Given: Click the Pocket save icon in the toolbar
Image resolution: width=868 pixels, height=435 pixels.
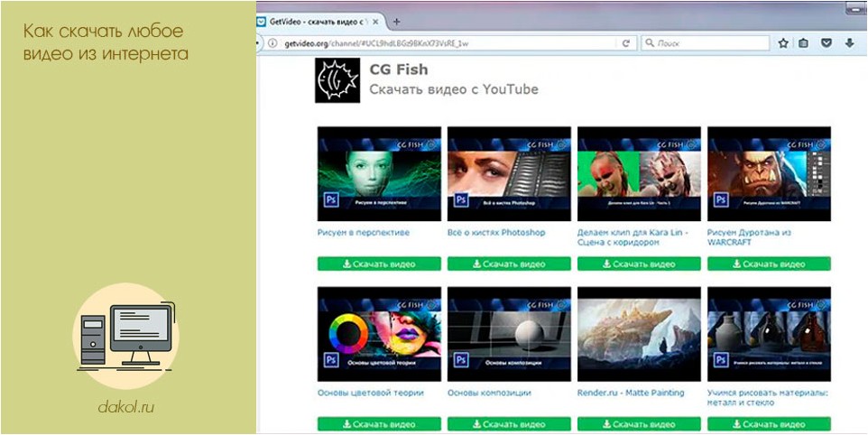Looking at the screenshot, I should coord(826,43).
